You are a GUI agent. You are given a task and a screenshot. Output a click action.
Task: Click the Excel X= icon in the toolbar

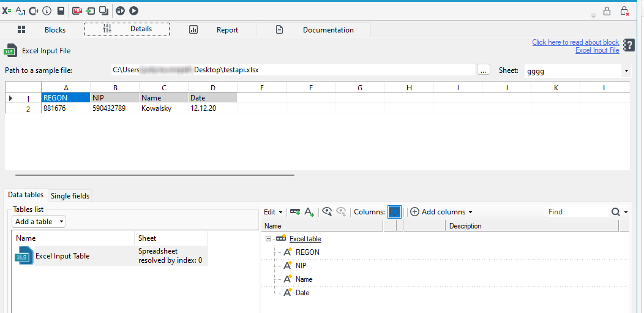click(x=7, y=11)
